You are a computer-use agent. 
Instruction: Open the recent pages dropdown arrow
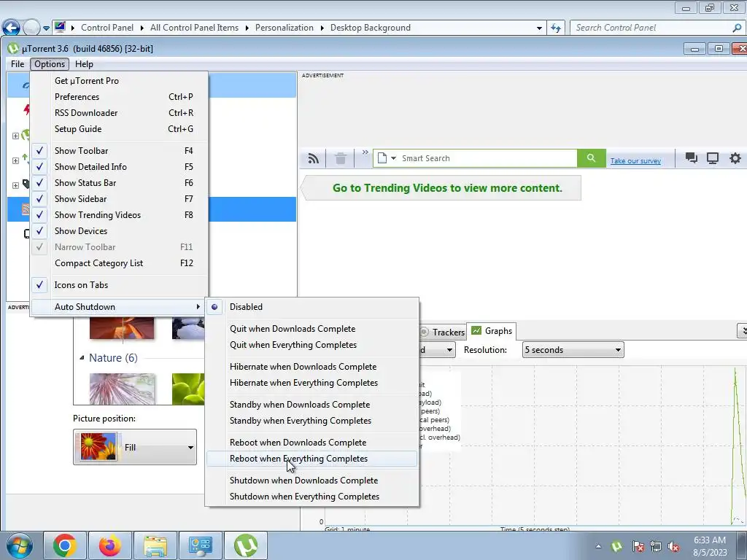(x=46, y=28)
